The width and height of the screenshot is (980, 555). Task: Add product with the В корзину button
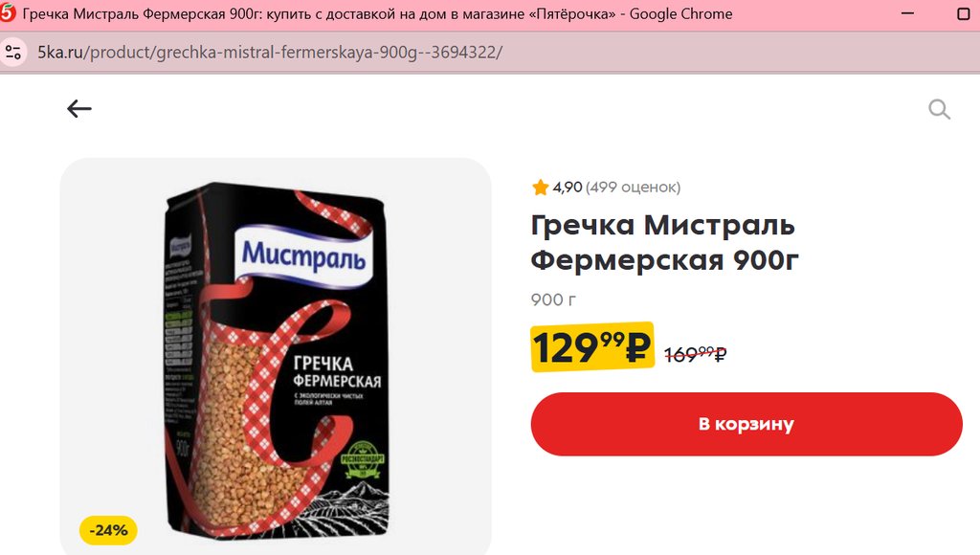point(746,424)
